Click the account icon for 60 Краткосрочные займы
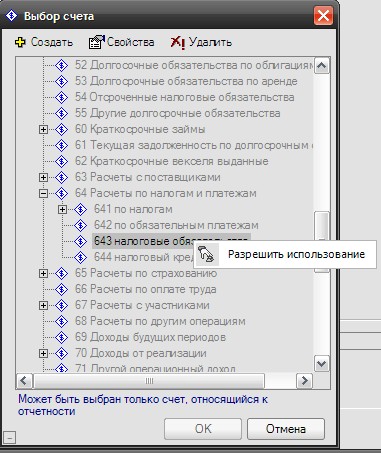 click(61, 129)
